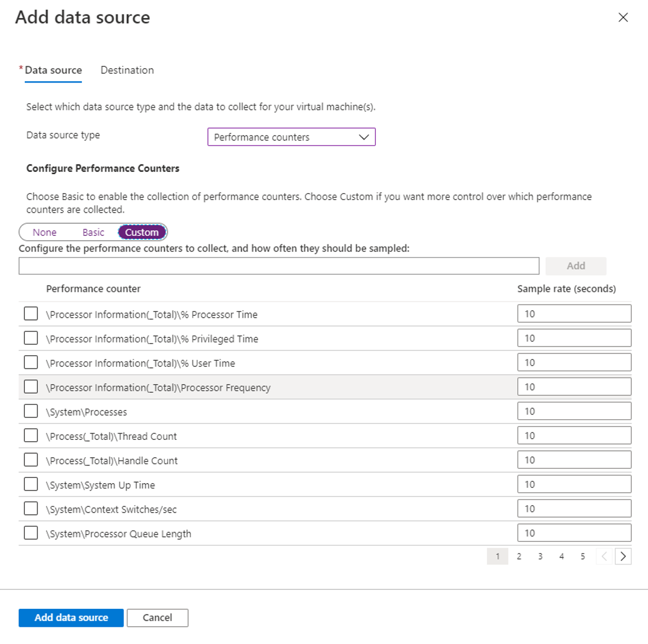648x644 pixels.
Task: Edit sample rate for Processor Frequency
Action: 574,387
